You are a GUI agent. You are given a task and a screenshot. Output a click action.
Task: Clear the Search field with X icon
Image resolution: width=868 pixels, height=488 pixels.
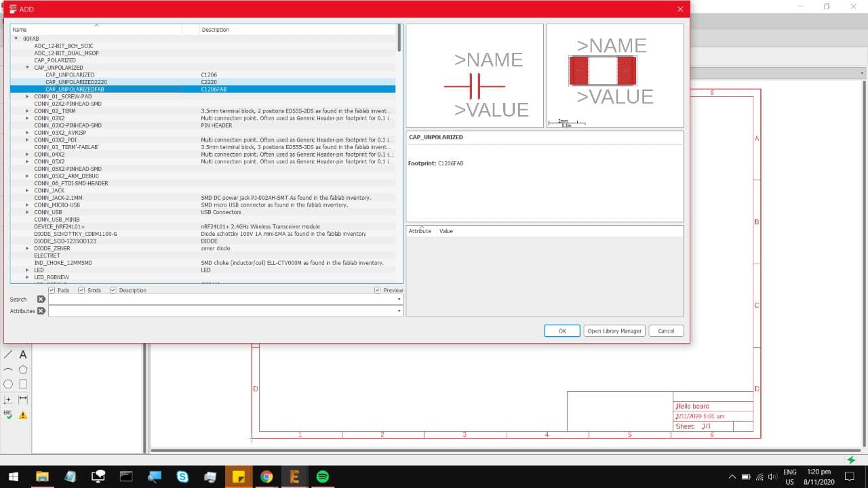(x=41, y=299)
